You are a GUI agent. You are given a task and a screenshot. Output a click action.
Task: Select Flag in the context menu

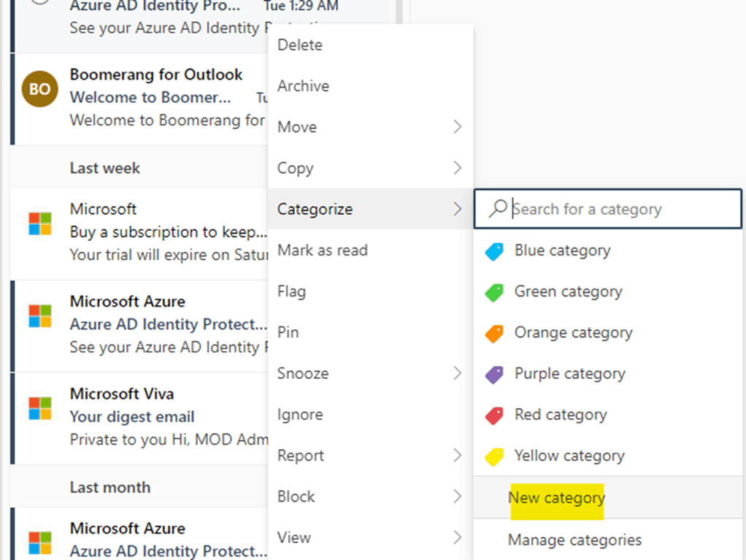[370, 291]
